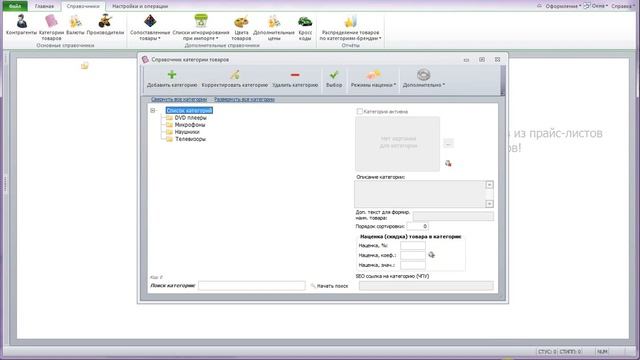Click the СТУС status bar entry
Image resolution: width=640 pixels, height=360 pixels.
tap(547, 351)
